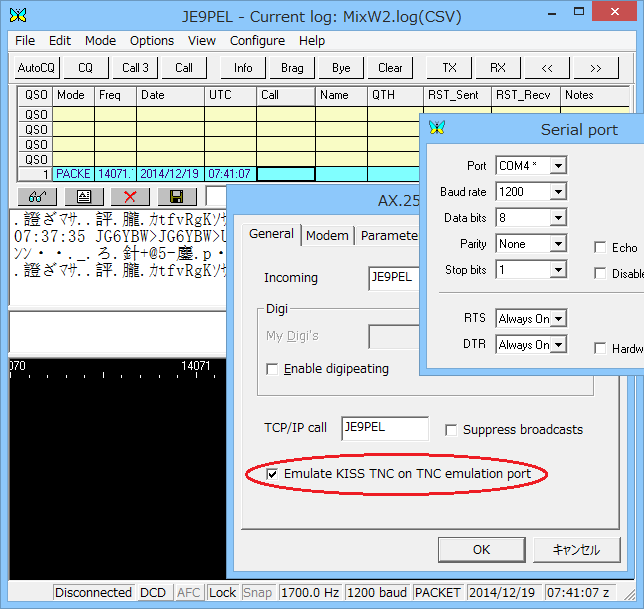This screenshot has height=609, width=644.
Task: Switch to the Modem tab
Action: coord(327,236)
